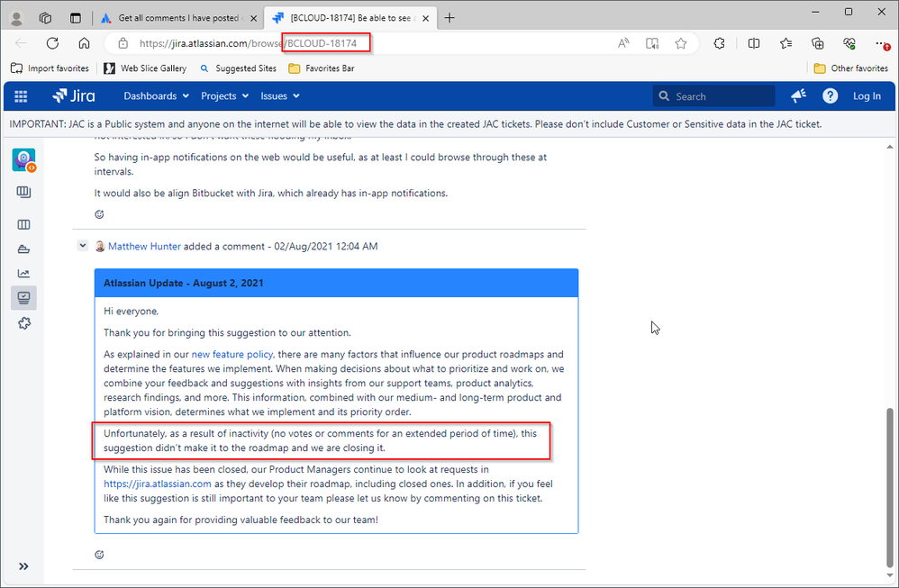Open Jira app switcher grid

pyautogui.click(x=21, y=96)
